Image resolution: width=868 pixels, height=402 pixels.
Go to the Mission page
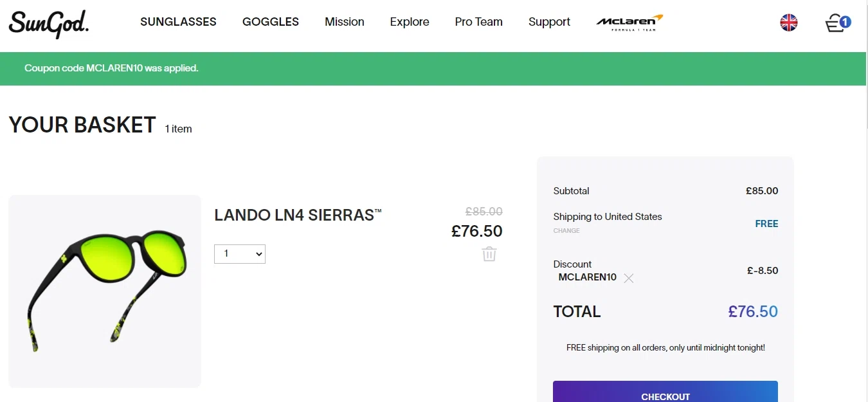(345, 22)
